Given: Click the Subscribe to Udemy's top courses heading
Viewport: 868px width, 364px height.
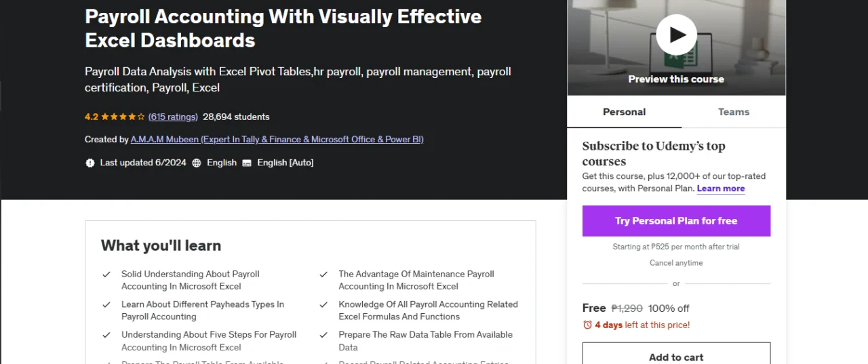Looking at the screenshot, I should (654, 154).
